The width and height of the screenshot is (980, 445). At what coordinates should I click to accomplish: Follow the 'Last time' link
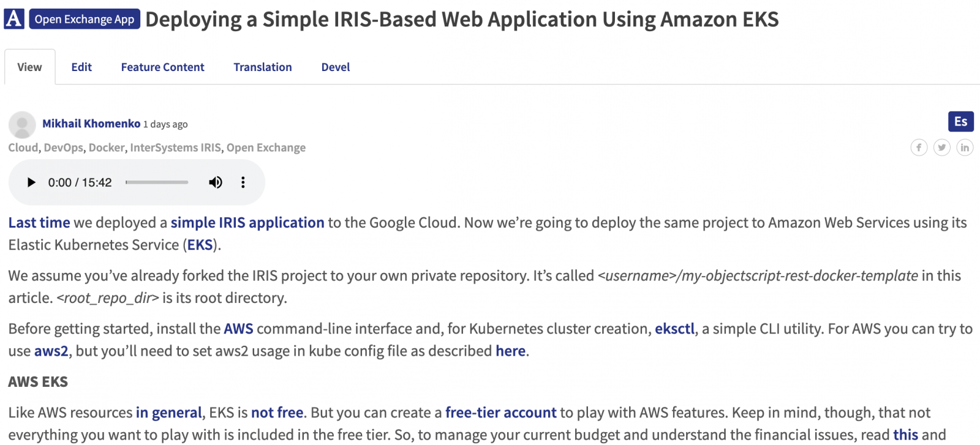(39, 223)
